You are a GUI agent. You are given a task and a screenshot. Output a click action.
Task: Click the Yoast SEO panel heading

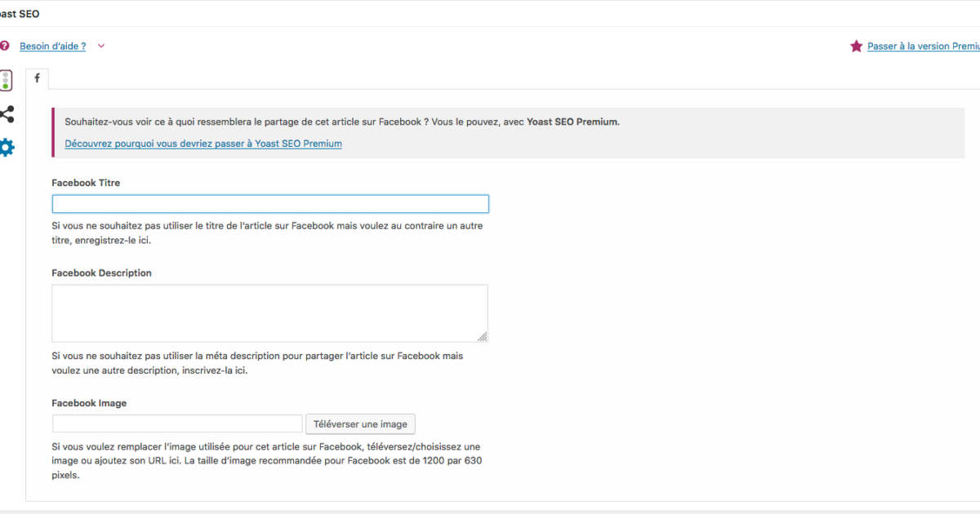point(20,14)
